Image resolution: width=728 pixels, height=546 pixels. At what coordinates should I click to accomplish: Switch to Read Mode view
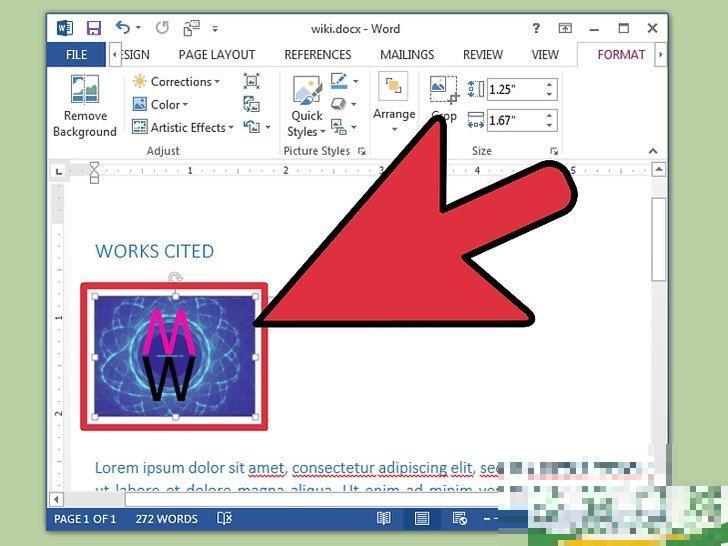tap(383, 519)
